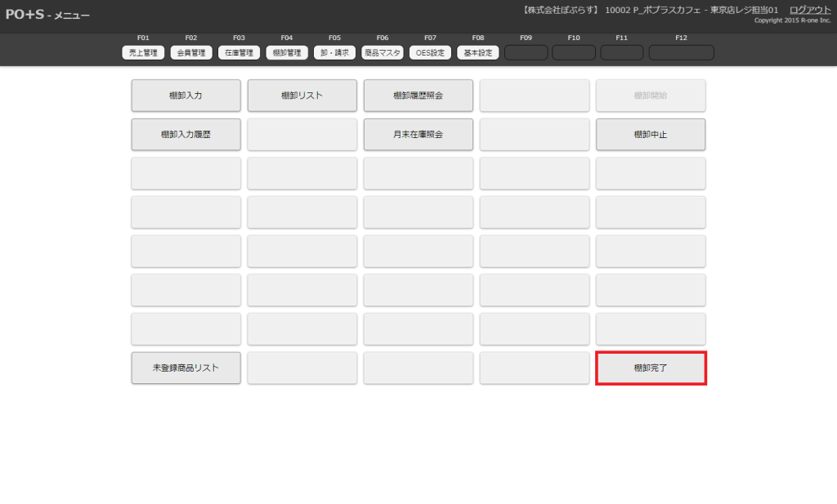
Task: Go to 商品マスタ in the toolbar
Action: click(x=382, y=53)
